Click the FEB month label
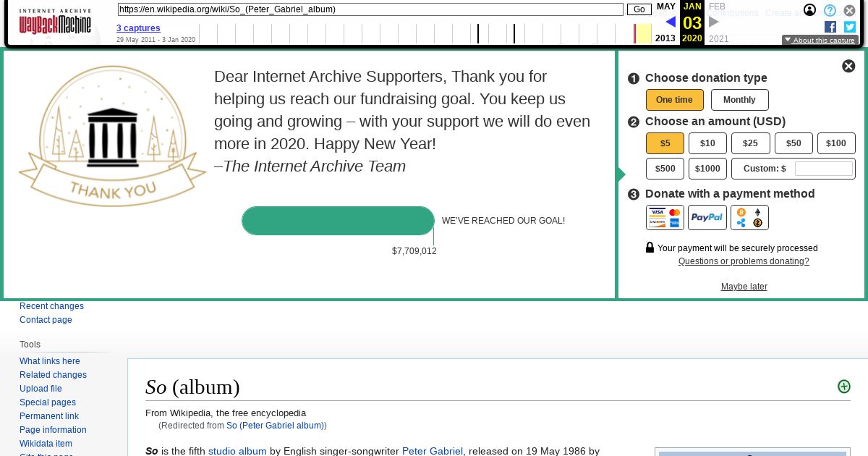The width and height of the screenshot is (868, 456). pos(717,7)
